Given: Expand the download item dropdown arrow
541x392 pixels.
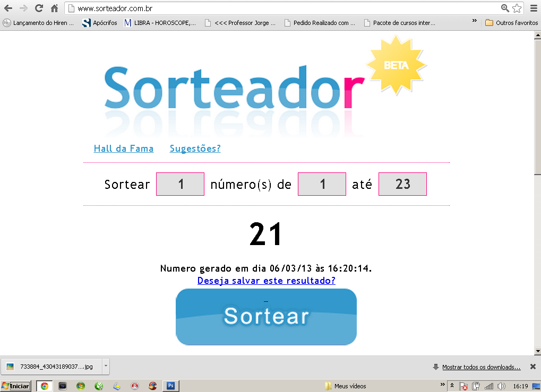Looking at the screenshot, I should [106, 367].
